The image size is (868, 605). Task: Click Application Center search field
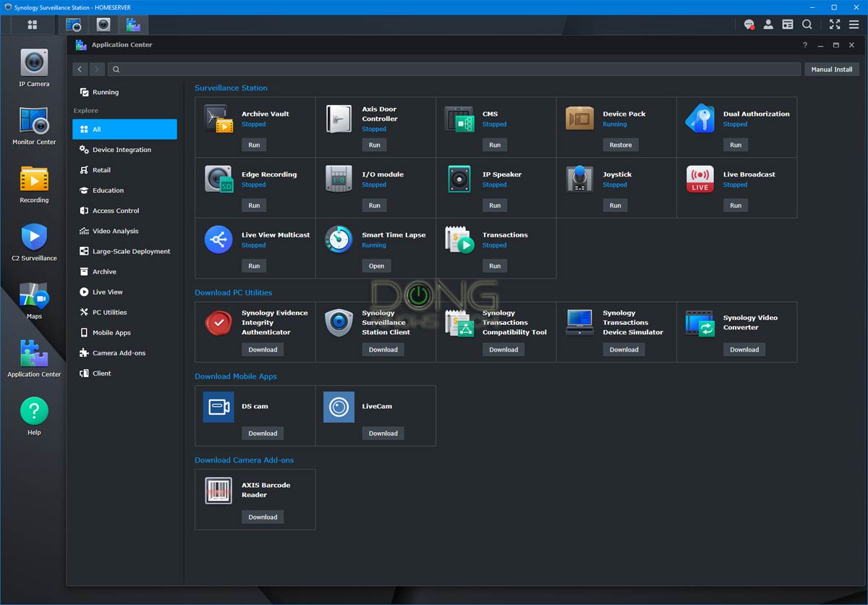(x=454, y=69)
